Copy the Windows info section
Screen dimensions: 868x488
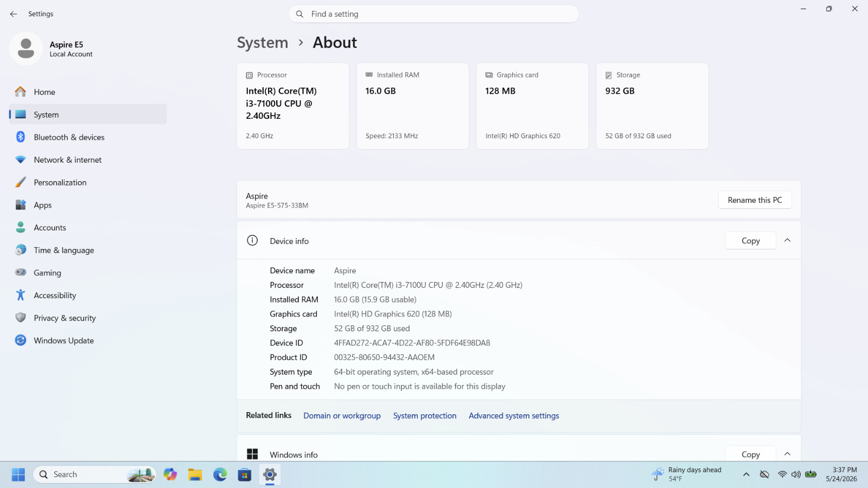coord(751,454)
